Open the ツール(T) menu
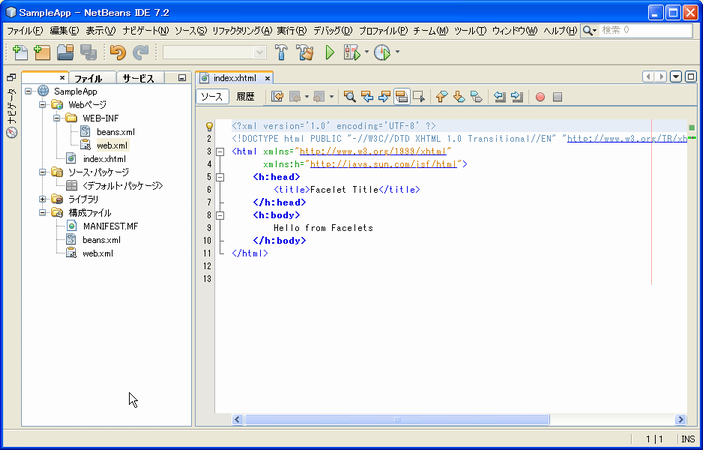Viewport: 703px width, 450px height. click(x=470, y=30)
